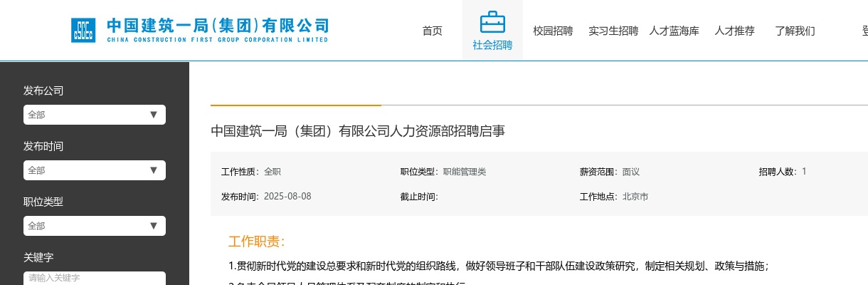Expand the 发布时间 filter dropdown
Screen dimensions: 868x285
(x=94, y=170)
